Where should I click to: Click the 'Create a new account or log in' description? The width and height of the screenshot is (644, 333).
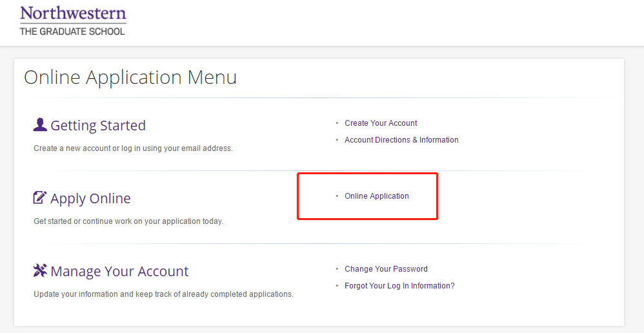coord(133,148)
